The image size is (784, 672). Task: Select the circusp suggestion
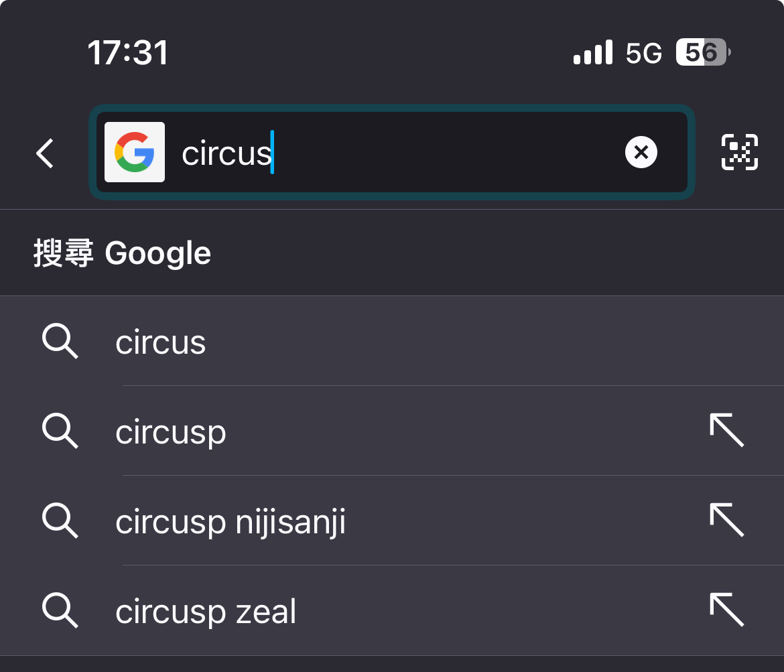(392, 431)
